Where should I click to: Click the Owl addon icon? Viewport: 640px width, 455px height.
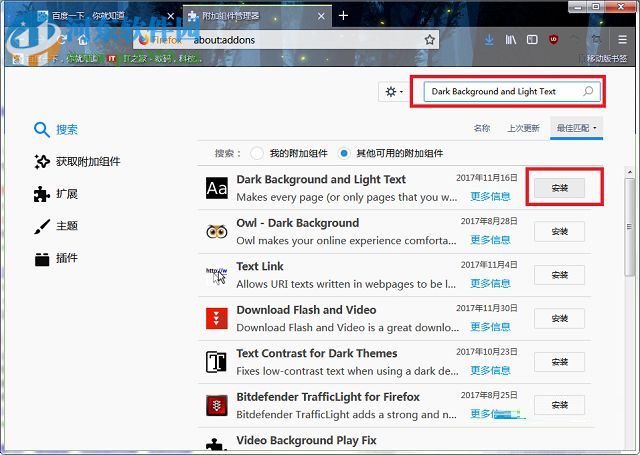[217, 232]
